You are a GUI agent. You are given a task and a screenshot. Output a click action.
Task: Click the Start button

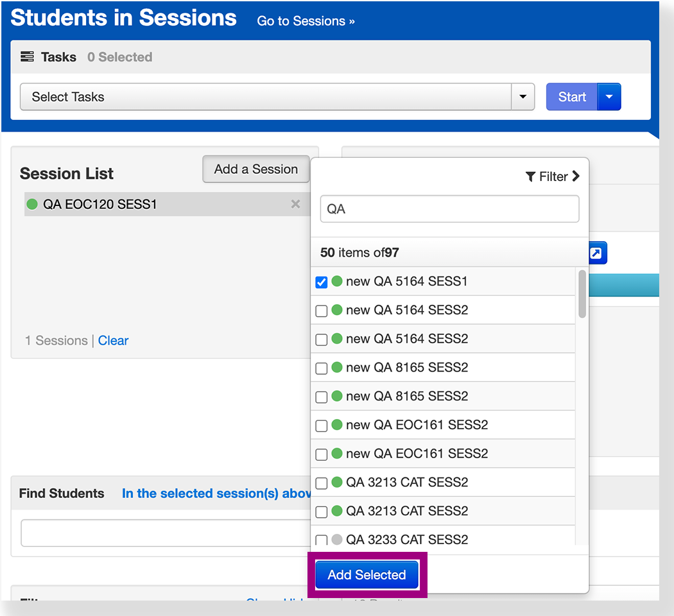click(x=571, y=97)
